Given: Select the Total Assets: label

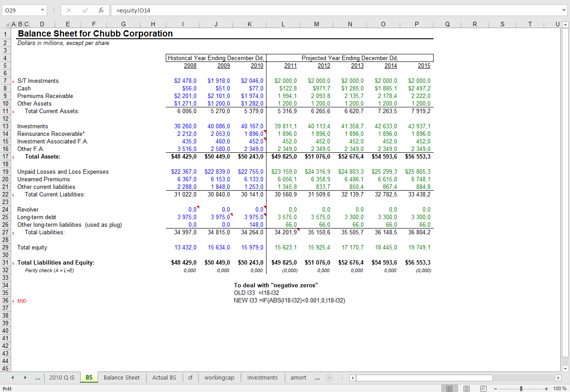Looking at the screenshot, I should pos(42,156).
